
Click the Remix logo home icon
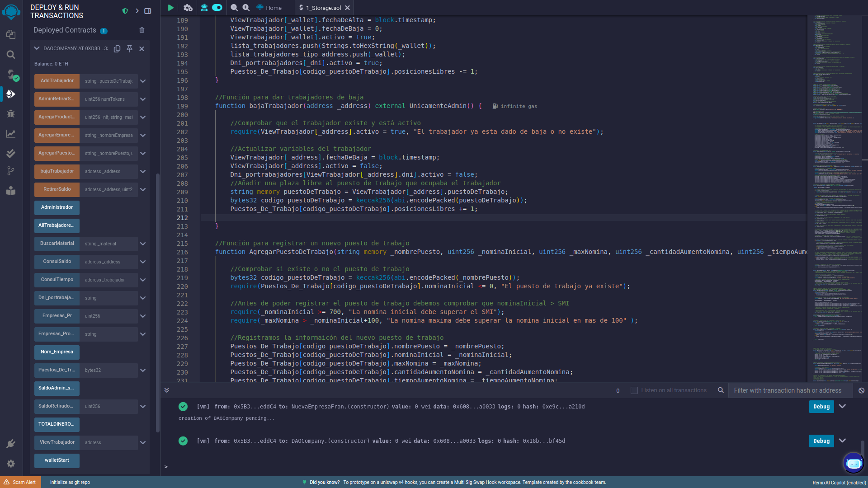[11, 11]
